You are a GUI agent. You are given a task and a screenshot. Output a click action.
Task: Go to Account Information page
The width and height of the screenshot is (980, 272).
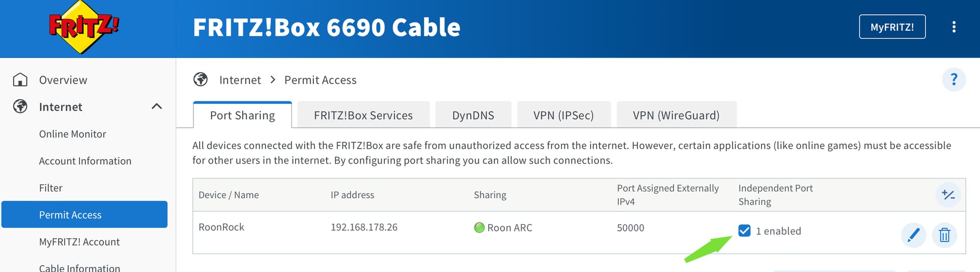(x=85, y=161)
